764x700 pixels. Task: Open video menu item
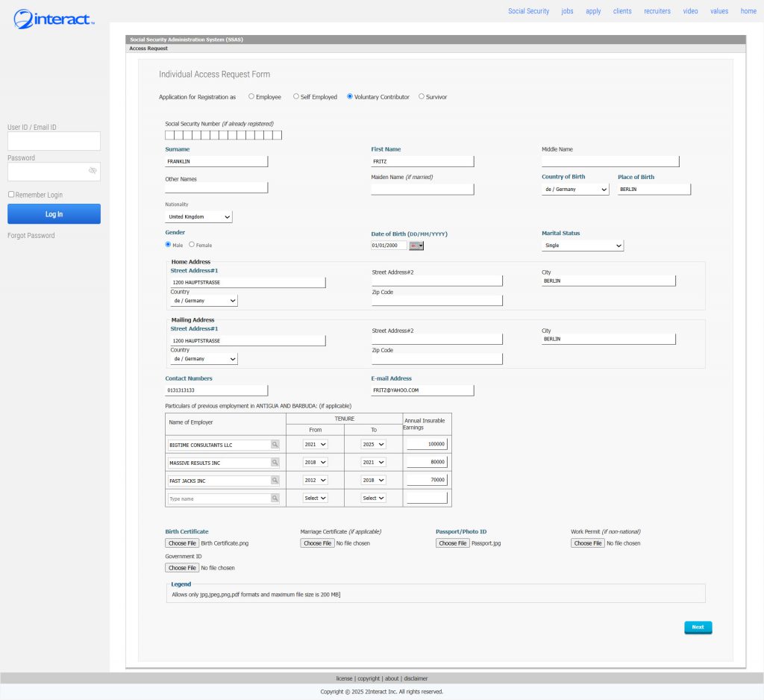tap(690, 11)
